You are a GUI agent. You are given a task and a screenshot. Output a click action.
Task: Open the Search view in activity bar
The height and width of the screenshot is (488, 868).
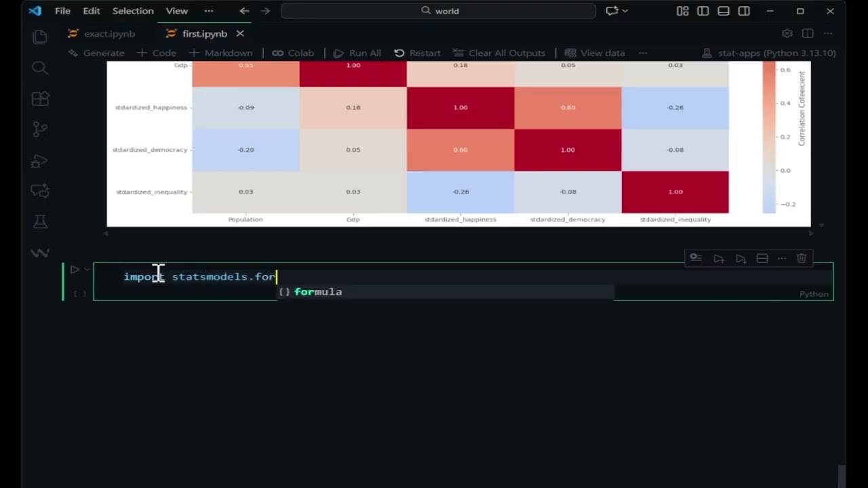point(40,67)
